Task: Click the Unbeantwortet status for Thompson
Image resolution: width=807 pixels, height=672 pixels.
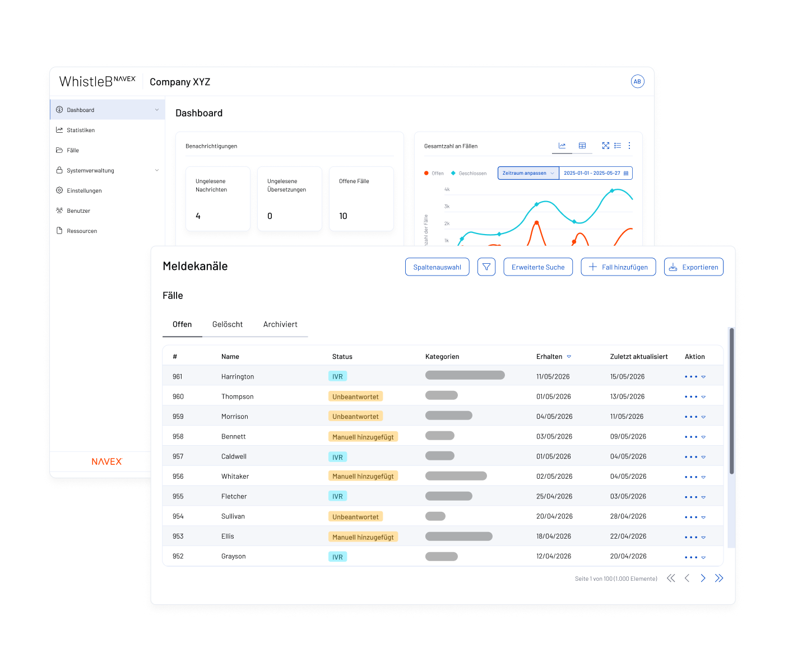Action: tap(355, 397)
